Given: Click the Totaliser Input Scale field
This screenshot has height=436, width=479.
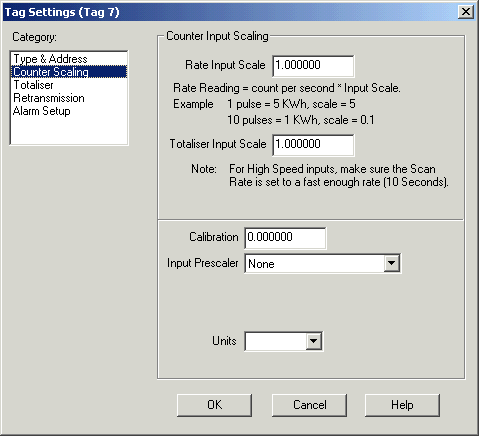Looking at the screenshot, I should pyautogui.click(x=313, y=145).
